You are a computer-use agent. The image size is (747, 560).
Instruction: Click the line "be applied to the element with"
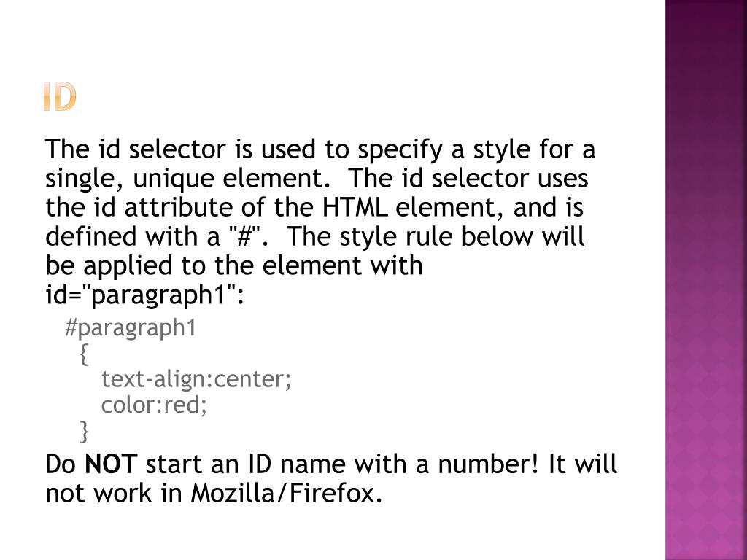pos(233,266)
